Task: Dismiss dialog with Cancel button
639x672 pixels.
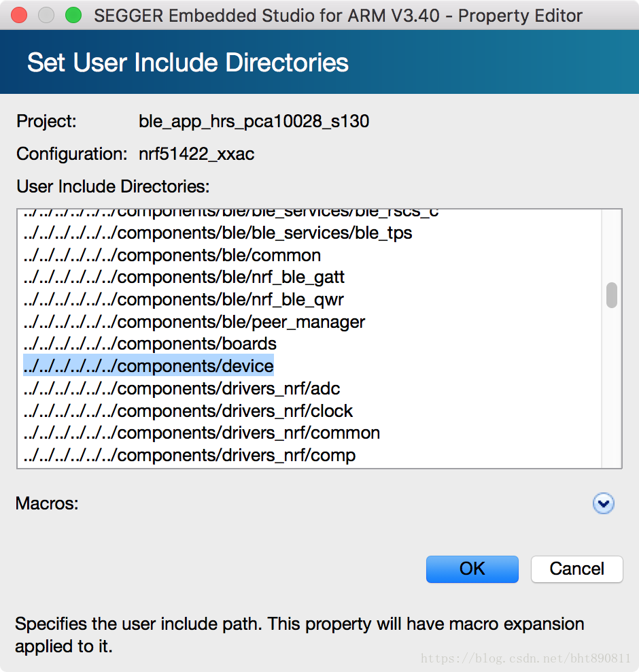Action: pyautogui.click(x=576, y=569)
